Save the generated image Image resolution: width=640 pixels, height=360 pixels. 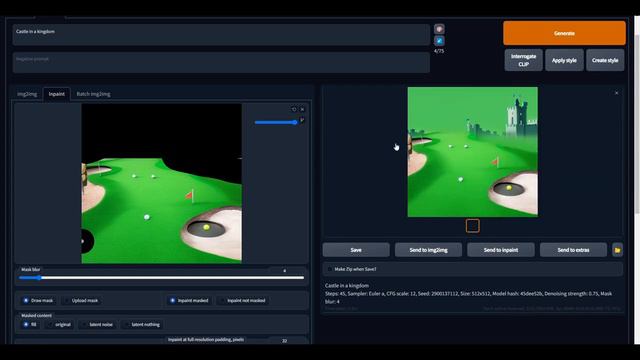(356, 250)
